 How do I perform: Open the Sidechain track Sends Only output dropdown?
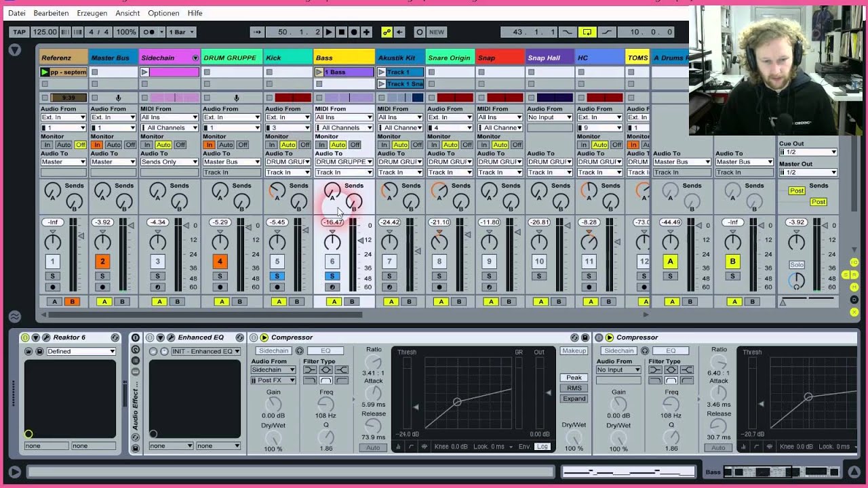pos(170,162)
